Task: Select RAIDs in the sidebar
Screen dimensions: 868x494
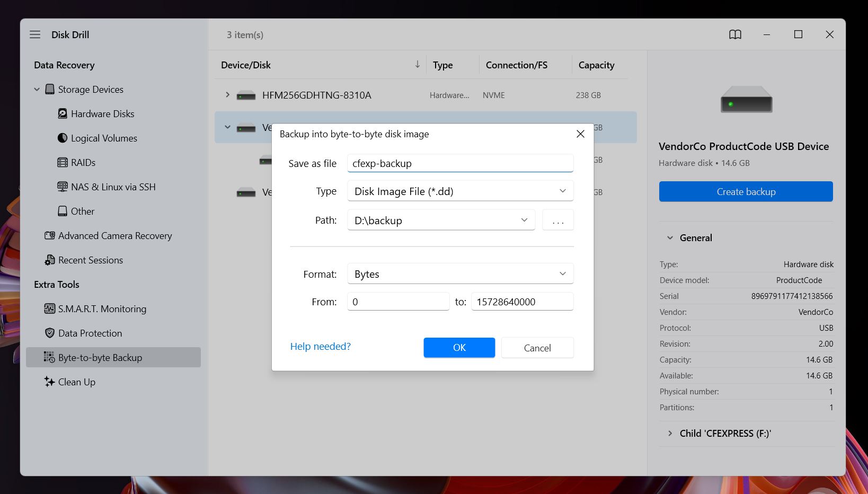Action: pos(83,163)
